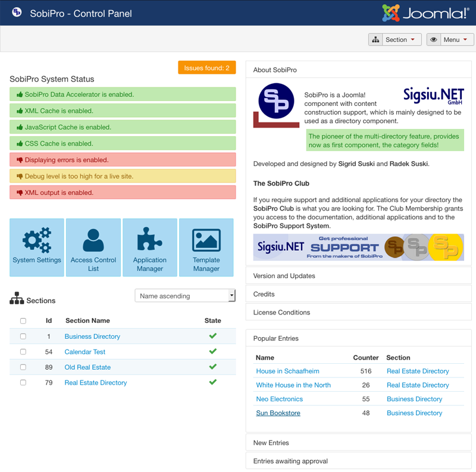Click the Joomla! logo
476x472 pixels.
tap(425, 13)
